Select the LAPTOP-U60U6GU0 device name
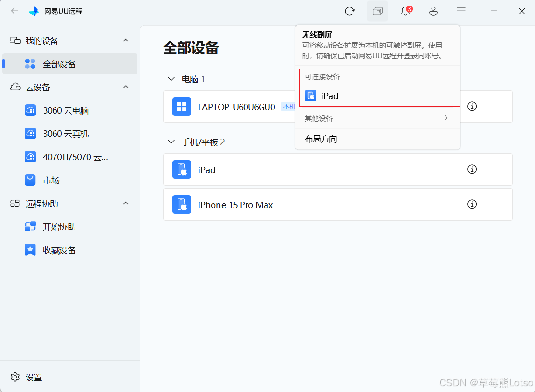 (236, 107)
